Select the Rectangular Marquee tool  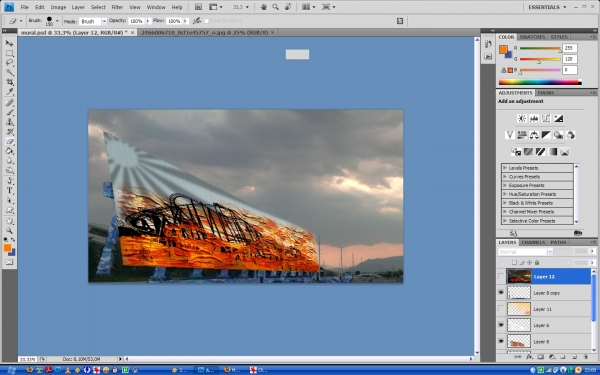coord(9,53)
